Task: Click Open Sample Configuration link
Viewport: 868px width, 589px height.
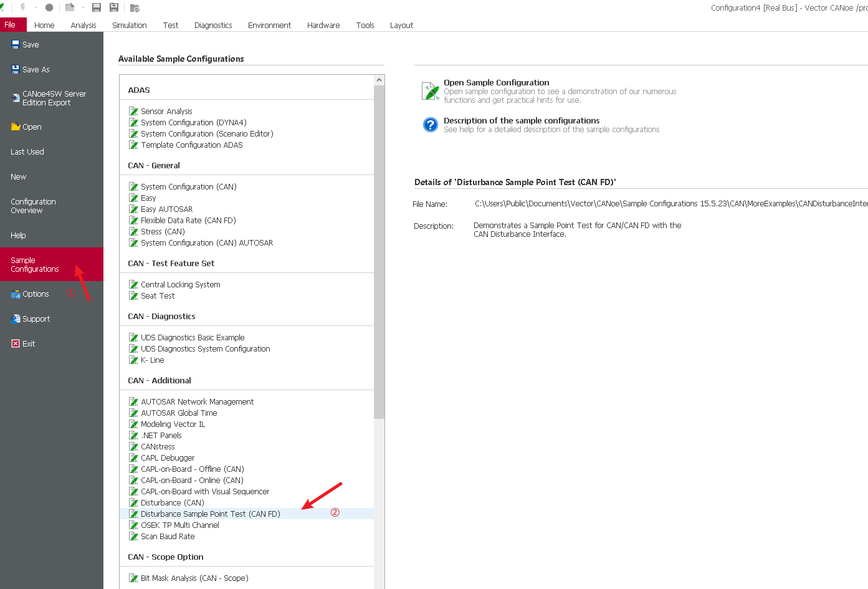Action: [497, 83]
